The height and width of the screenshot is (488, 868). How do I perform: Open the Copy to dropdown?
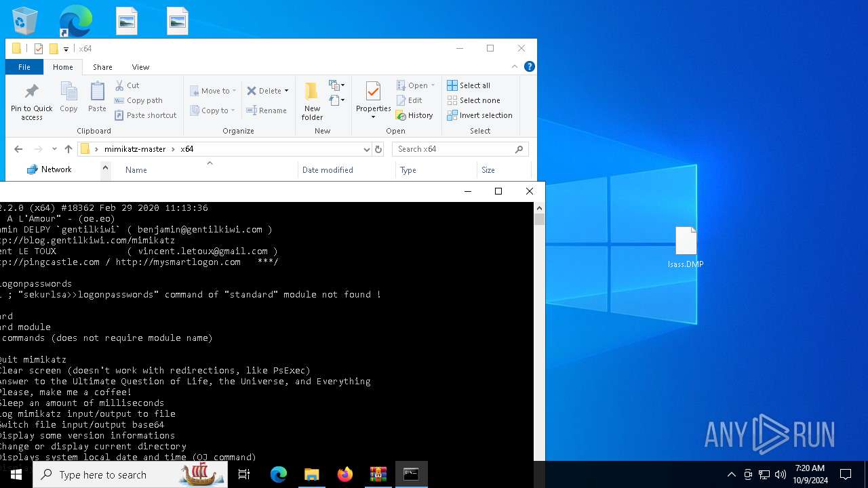coord(213,110)
